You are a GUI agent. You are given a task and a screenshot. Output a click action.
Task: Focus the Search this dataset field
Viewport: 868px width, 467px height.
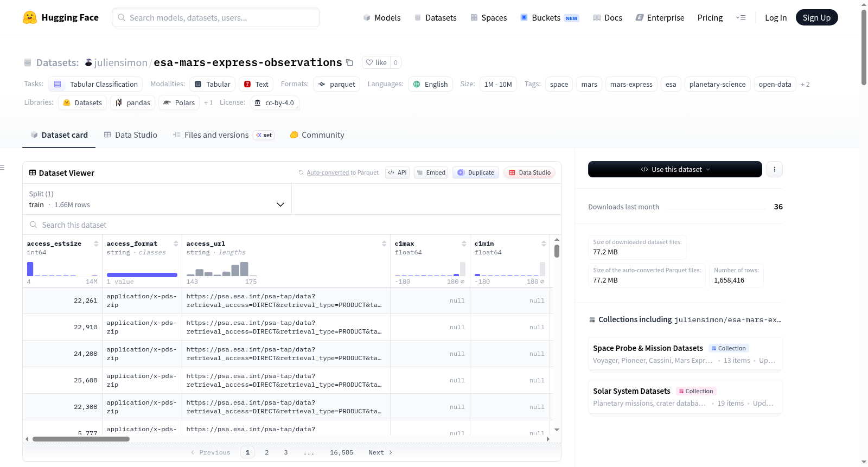pos(292,225)
